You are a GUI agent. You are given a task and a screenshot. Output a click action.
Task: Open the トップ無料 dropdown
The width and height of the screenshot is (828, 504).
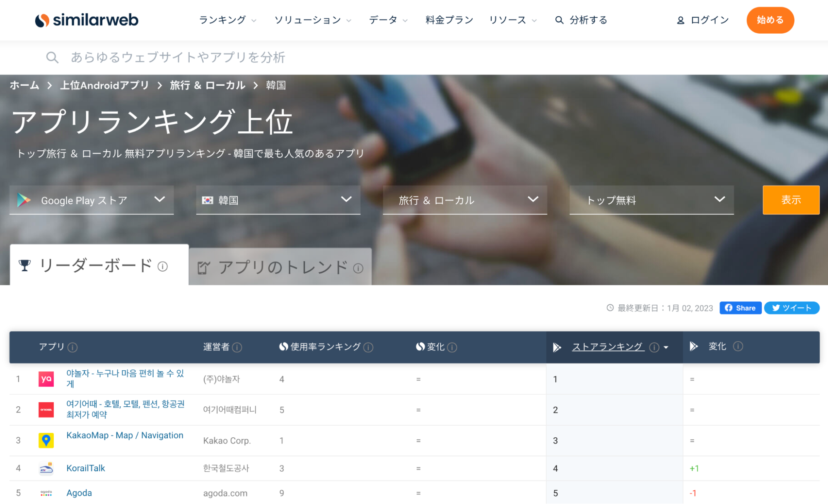652,200
